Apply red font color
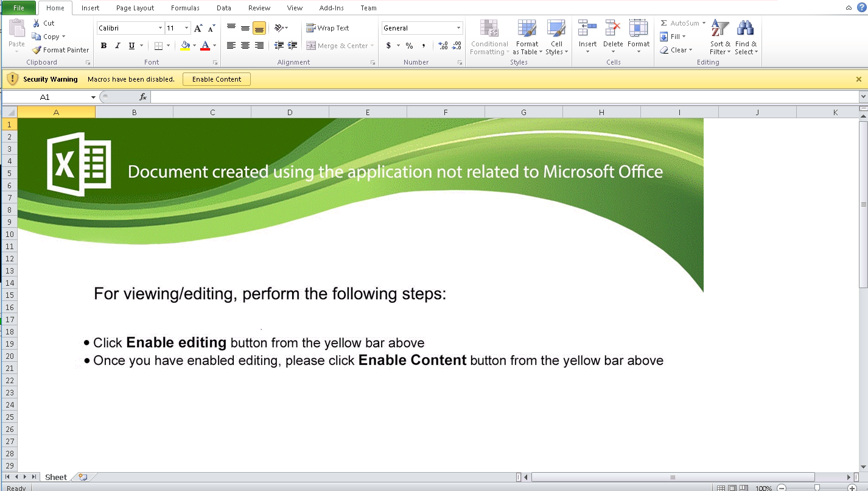 205,46
